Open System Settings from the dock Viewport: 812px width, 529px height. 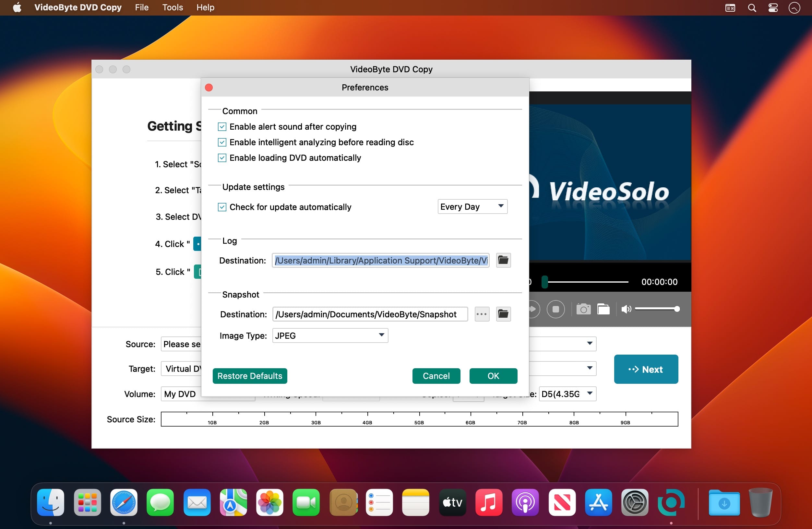tap(635, 502)
